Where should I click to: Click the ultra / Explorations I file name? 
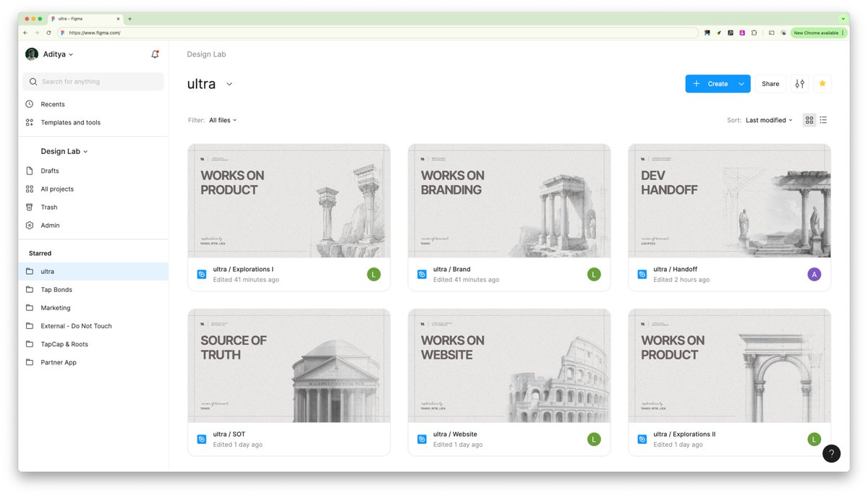[243, 269]
